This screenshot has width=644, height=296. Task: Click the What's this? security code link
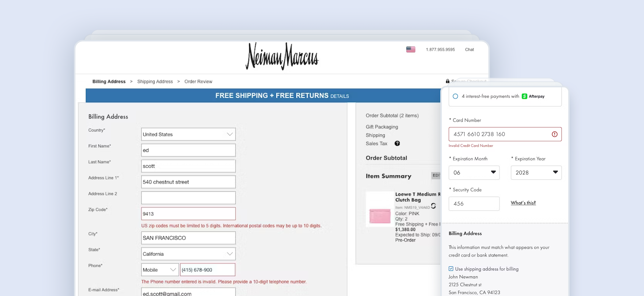pos(523,203)
